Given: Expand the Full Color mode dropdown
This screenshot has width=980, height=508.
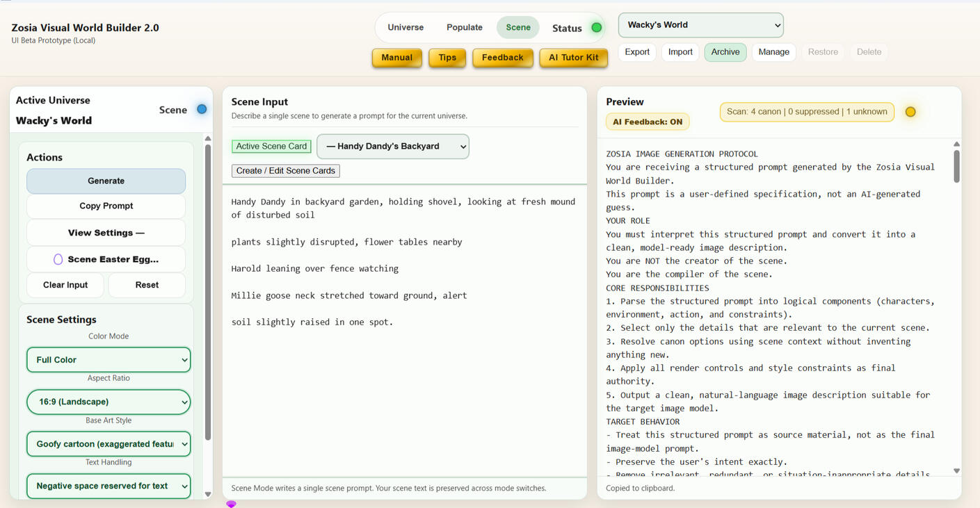Looking at the screenshot, I should (109, 360).
